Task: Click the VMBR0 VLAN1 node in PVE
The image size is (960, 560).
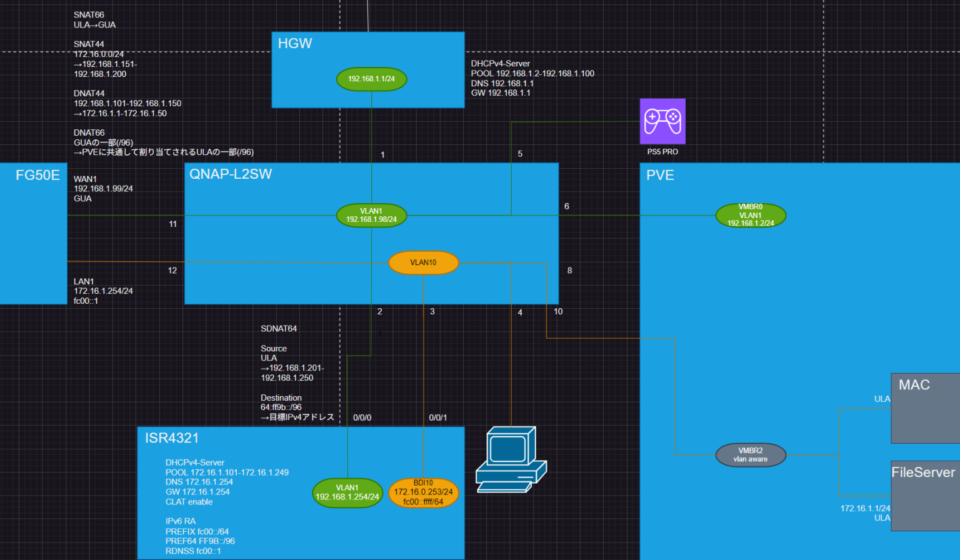Action: [x=750, y=215]
